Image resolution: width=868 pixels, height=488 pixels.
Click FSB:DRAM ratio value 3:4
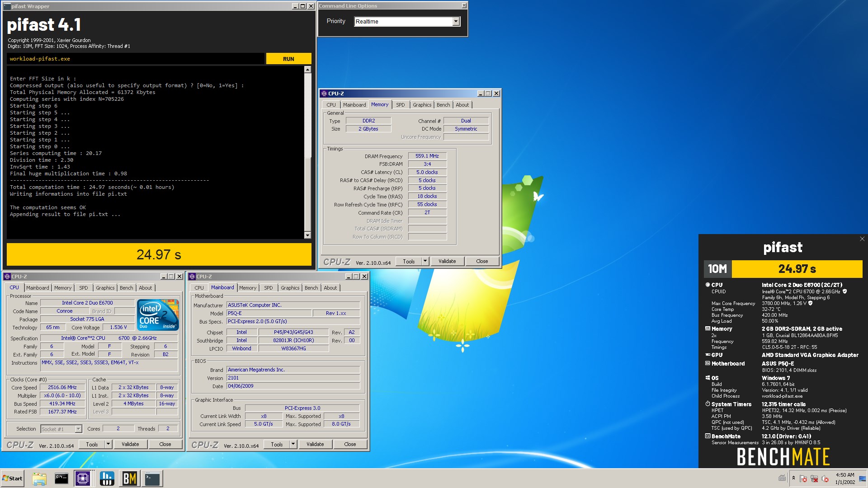pyautogui.click(x=427, y=164)
